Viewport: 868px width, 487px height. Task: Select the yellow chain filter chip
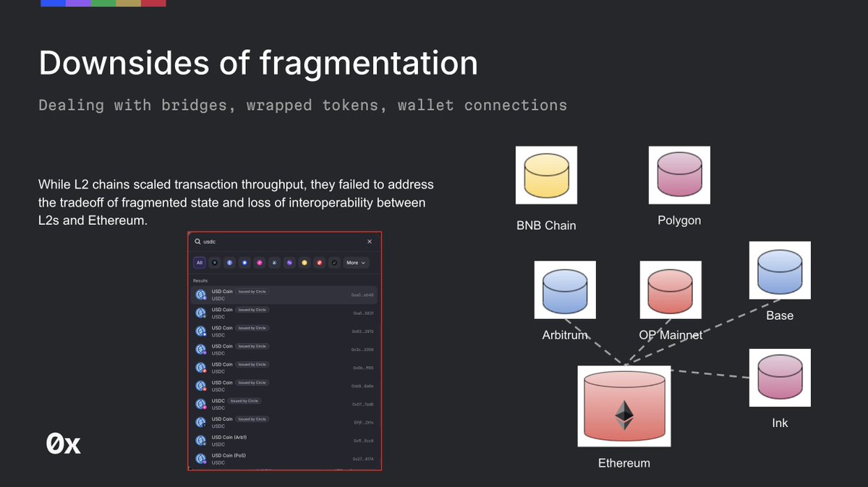tap(305, 263)
